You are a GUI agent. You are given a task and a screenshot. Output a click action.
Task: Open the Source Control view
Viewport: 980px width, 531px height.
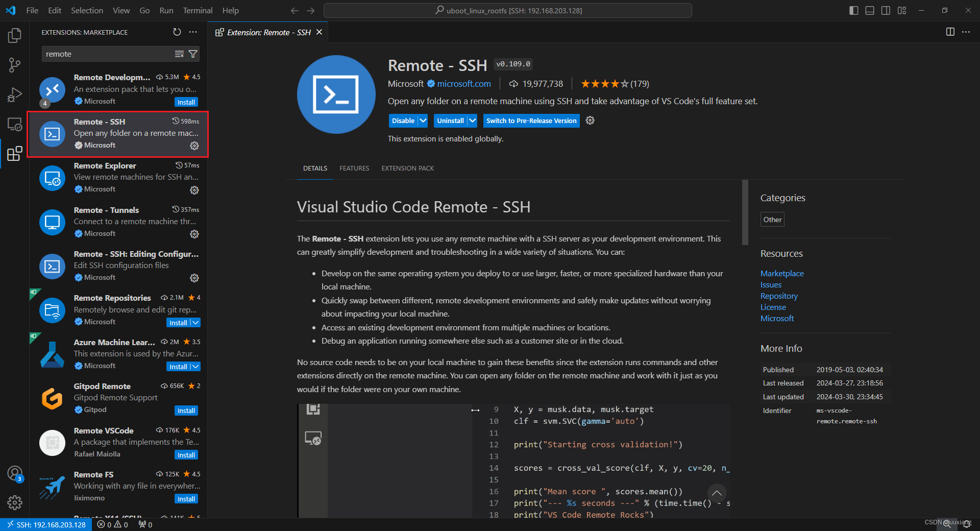pyautogui.click(x=15, y=65)
